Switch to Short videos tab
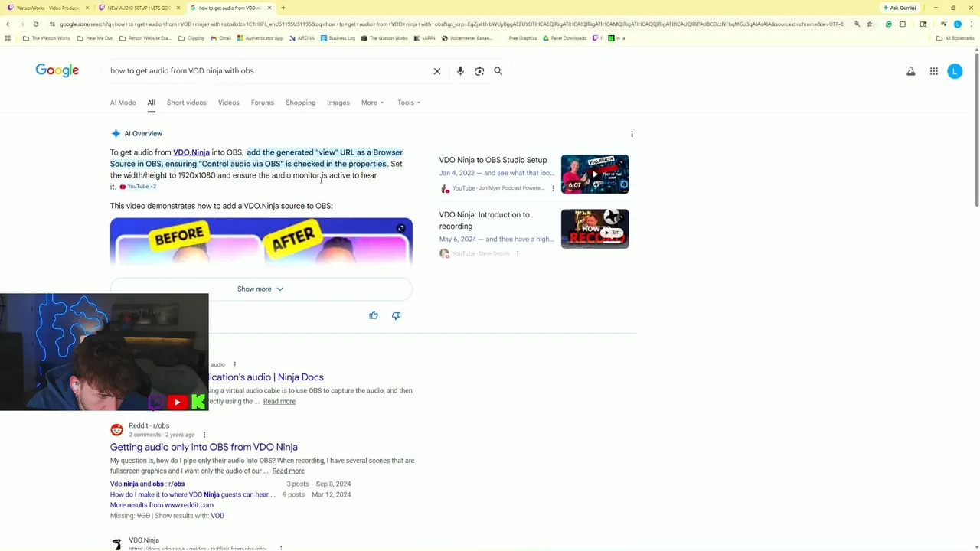980x551 pixels. 187,103
